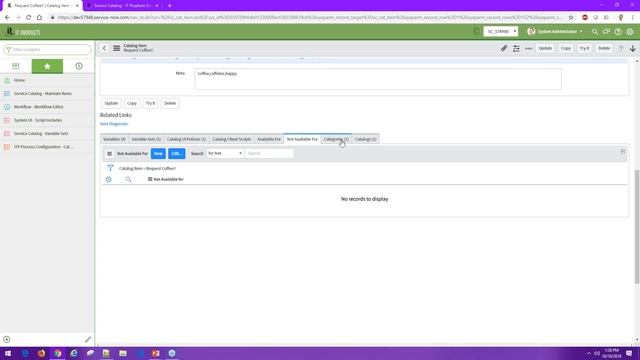Open the History clock tab
This screenshot has width=640, height=360.
pyautogui.click(x=79, y=66)
